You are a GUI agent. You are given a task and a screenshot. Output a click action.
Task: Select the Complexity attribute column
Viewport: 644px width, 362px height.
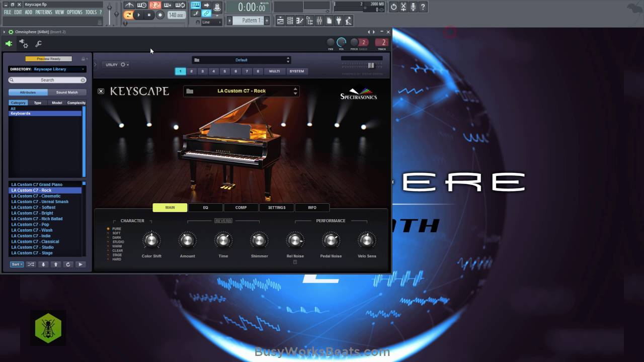coord(76,103)
